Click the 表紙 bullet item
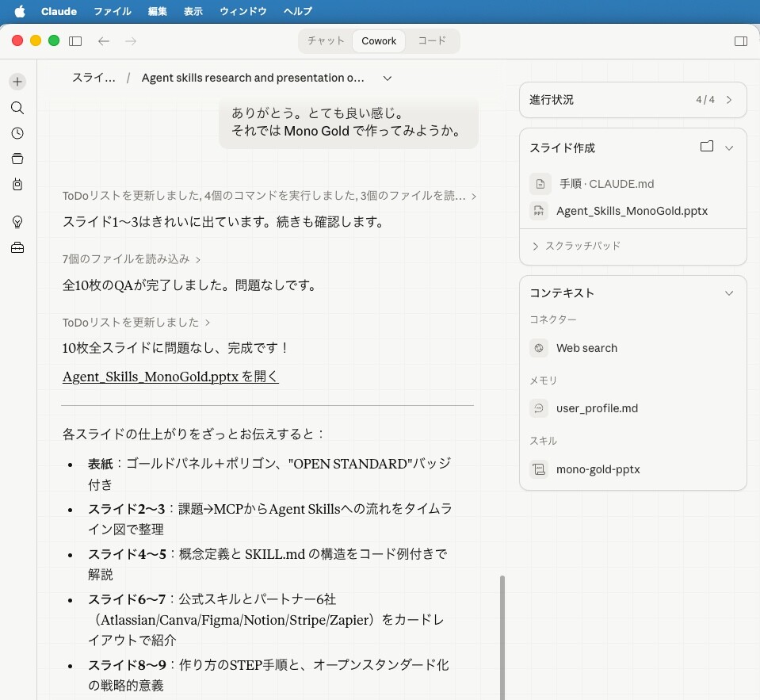Viewport: 760px width, 700px height. click(x=269, y=473)
